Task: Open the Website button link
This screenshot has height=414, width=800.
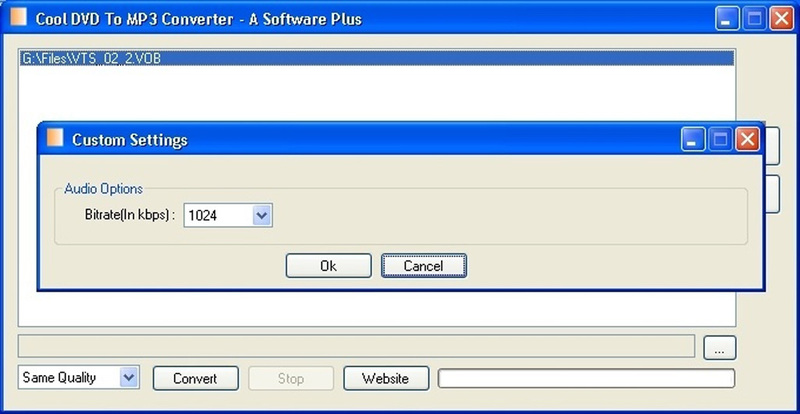Action: (386, 379)
